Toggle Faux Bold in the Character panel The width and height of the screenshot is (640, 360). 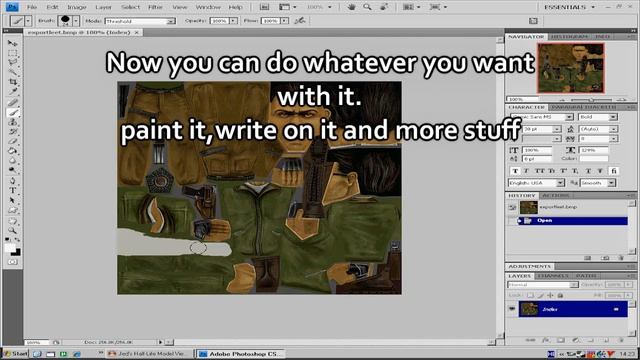[x=516, y=171]
